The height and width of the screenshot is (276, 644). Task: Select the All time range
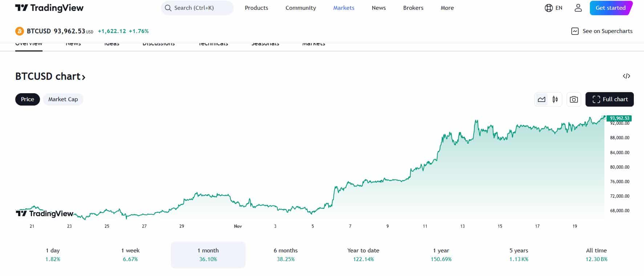[x=596, y=255]
